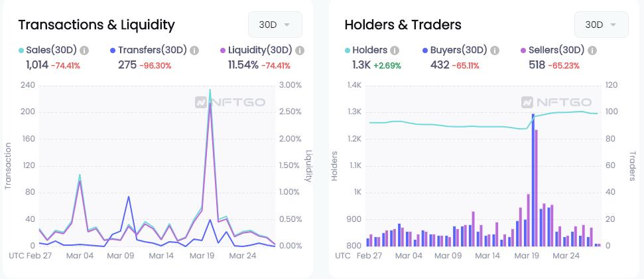Viewport: 644px width, 279px height.
Task: Open the 30D dropdown for Transactions & Liquidity
Action: [275, 25]
